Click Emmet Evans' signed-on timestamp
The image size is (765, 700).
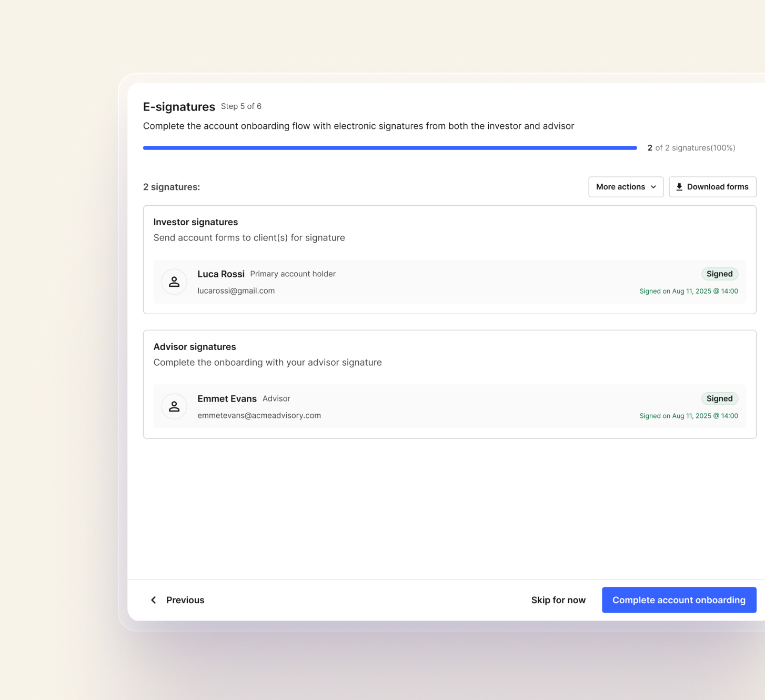[x=688, y=416]
